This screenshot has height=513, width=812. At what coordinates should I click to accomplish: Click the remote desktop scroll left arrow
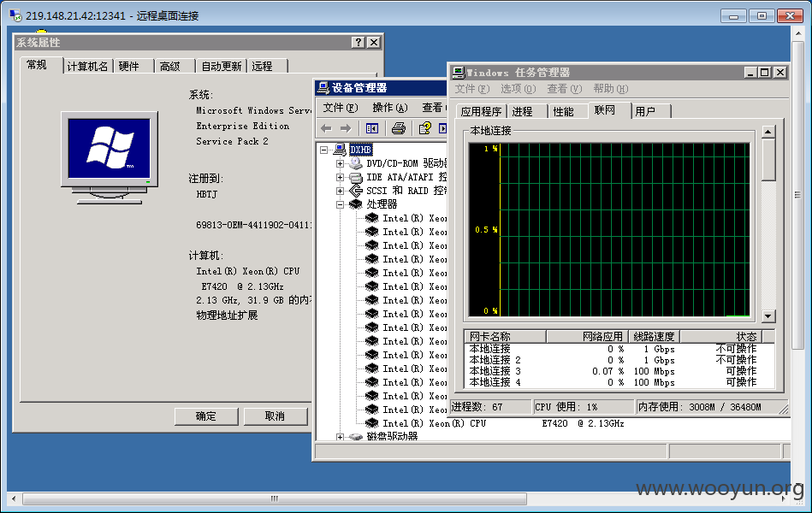point(14,499)
